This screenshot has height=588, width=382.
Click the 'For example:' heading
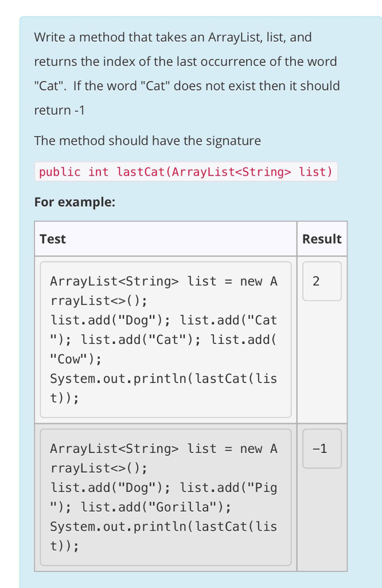[75, 202]
